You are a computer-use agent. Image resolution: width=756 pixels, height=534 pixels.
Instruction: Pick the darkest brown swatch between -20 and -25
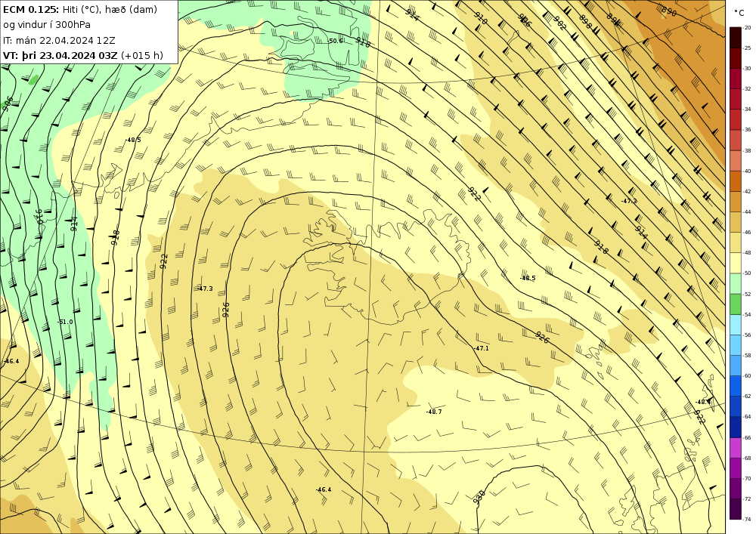736,38
